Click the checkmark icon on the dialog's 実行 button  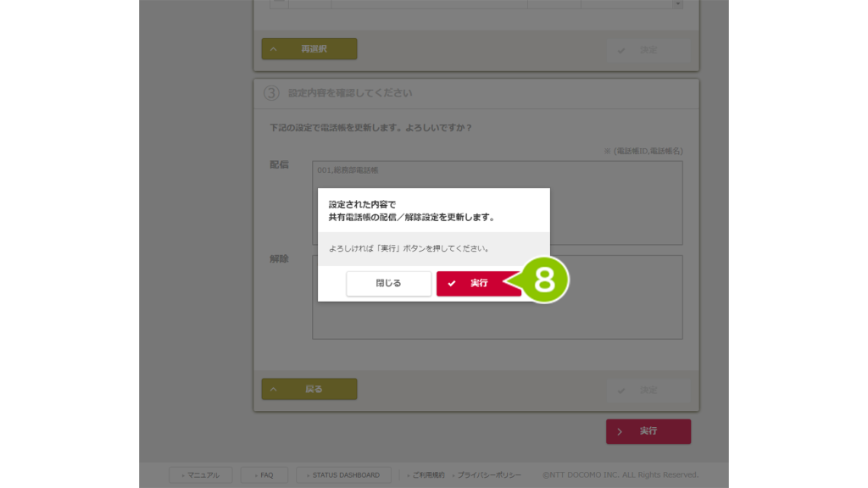coord(452,283)
